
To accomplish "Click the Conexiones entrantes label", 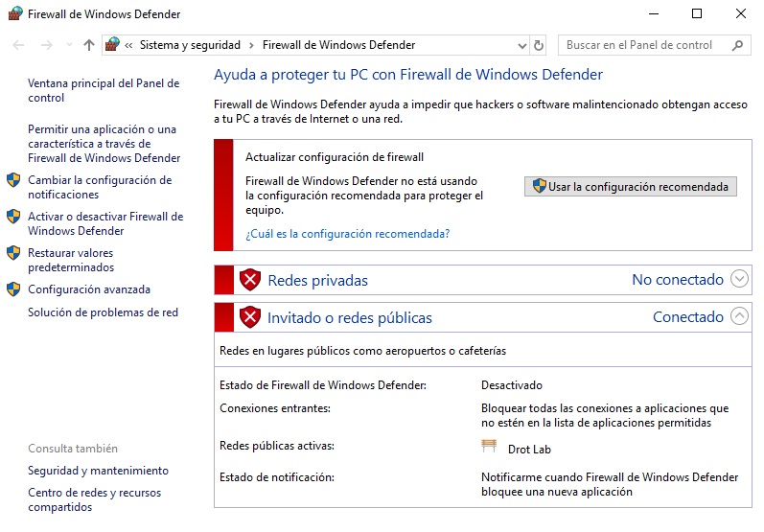I will [275, 408].
